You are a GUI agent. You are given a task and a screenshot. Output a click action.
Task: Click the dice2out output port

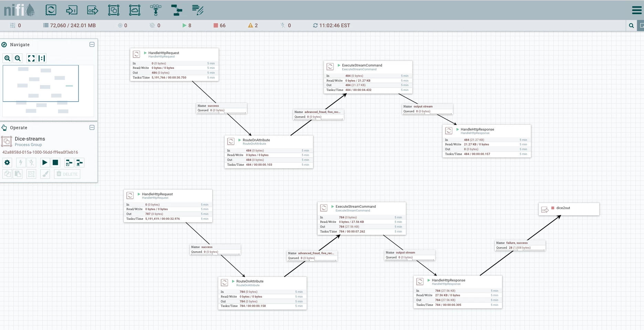click(x=569, y=209)
